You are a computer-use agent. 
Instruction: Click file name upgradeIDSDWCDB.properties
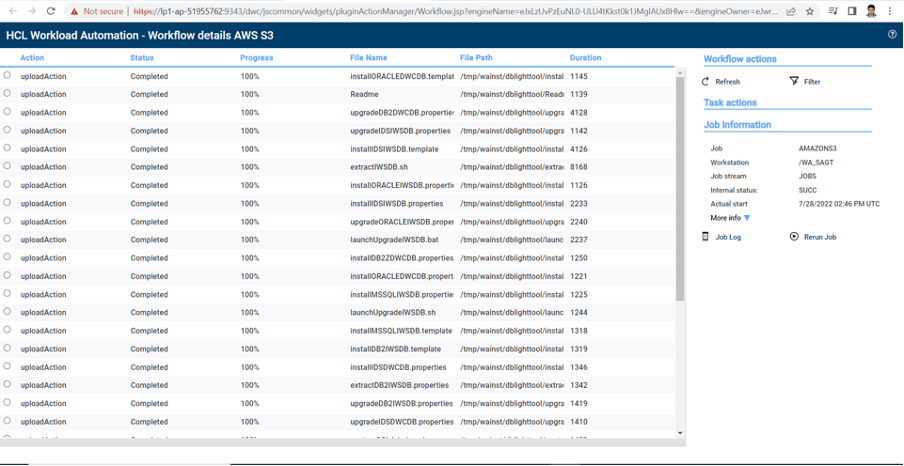click(x=402, y=422)
